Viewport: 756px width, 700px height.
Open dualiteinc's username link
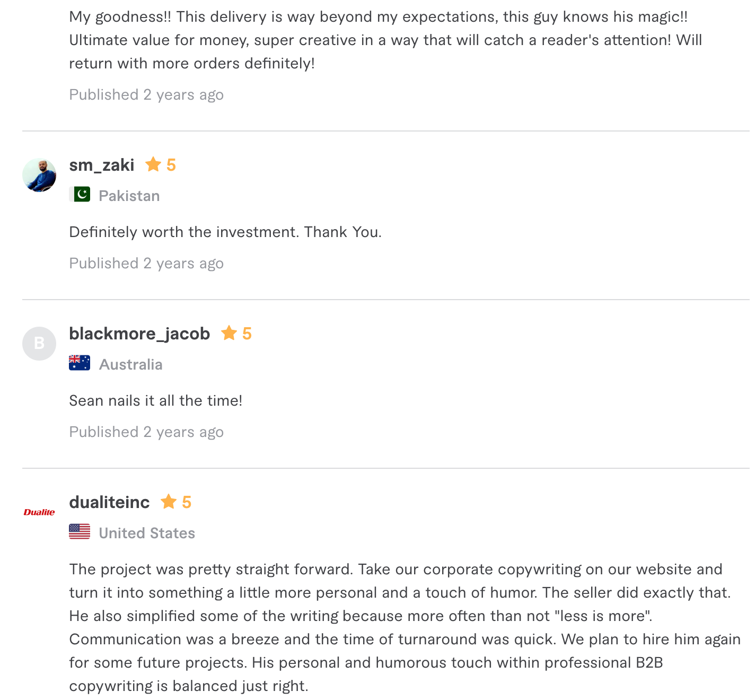109,502
